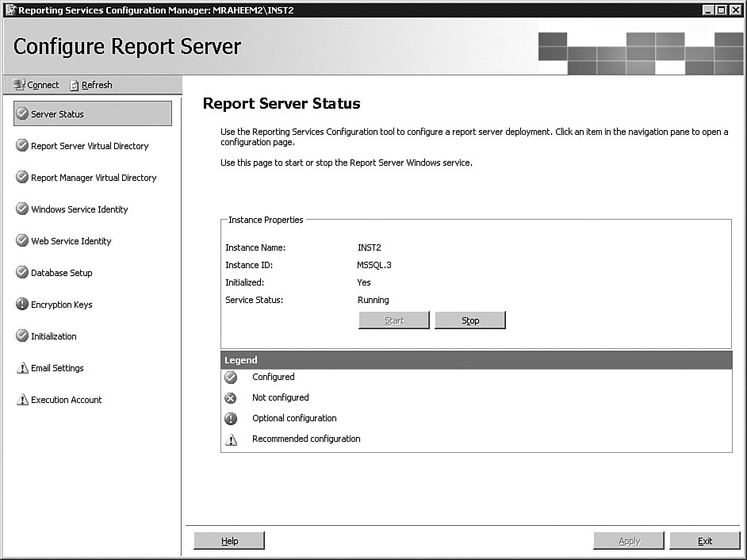Click the Connect computer icon
Viewport: 747px width, 560px height.
(19, 85)
